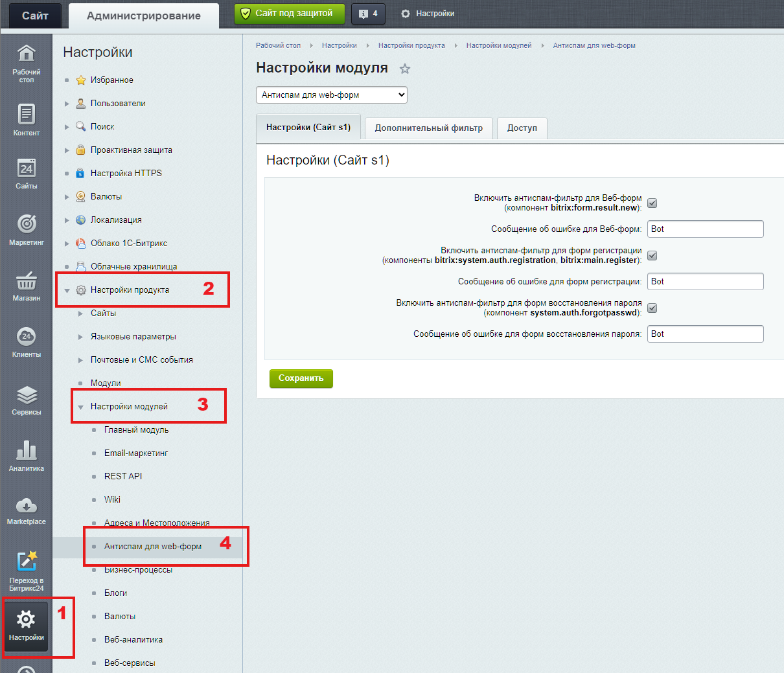
Task: Select REST API in the module tree
Action: [123, 476]
